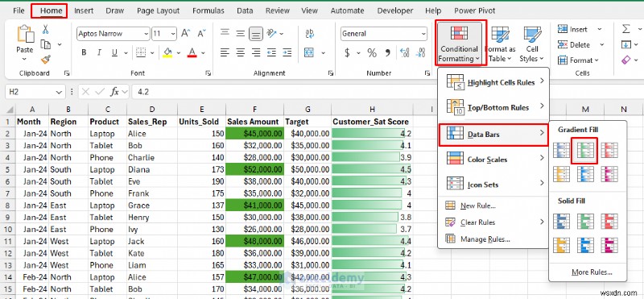644x299 pixels.
Task: Apply Percent Style icon
Action: 372,52
